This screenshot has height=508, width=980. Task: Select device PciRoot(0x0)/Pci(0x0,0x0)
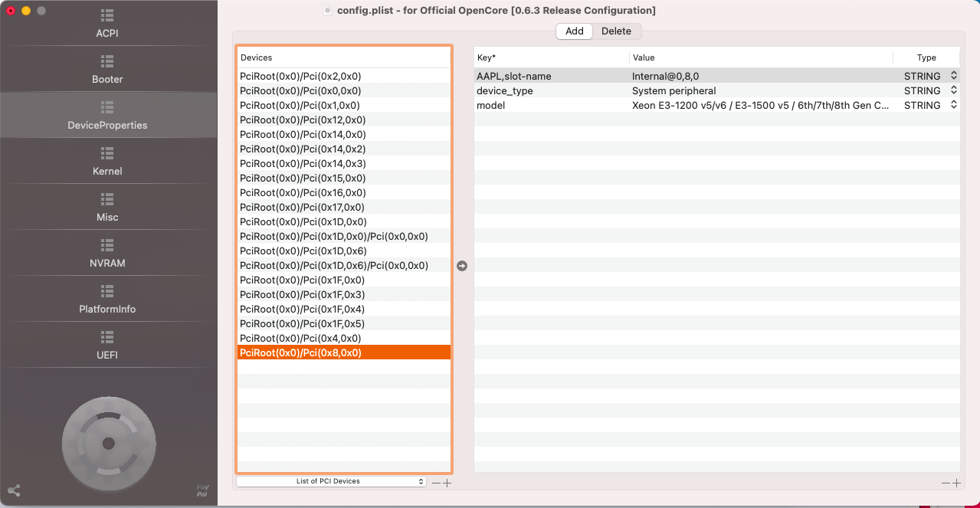pyautogui.click(x=344, y=90)
